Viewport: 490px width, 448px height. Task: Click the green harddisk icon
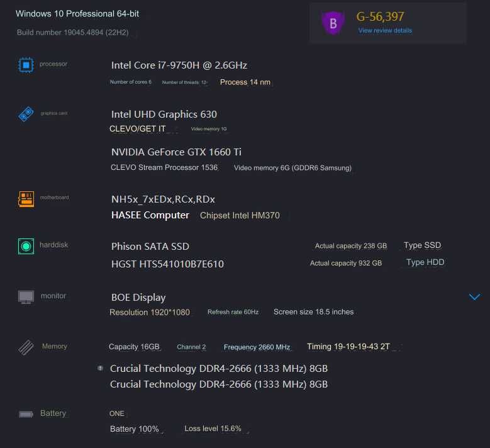pos(26,246)
